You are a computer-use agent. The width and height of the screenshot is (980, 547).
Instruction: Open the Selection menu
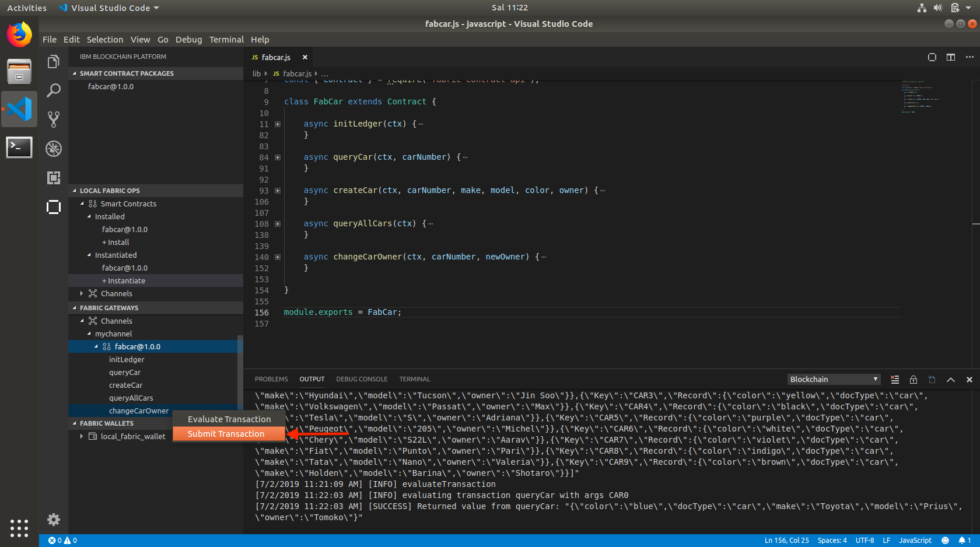(x=105, y=40)
